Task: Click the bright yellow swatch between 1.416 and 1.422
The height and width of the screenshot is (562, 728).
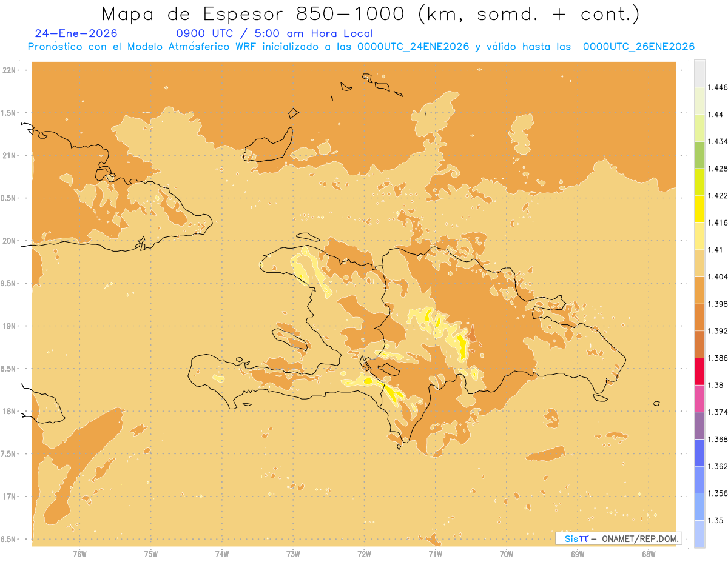Action: tap(699, 209)
